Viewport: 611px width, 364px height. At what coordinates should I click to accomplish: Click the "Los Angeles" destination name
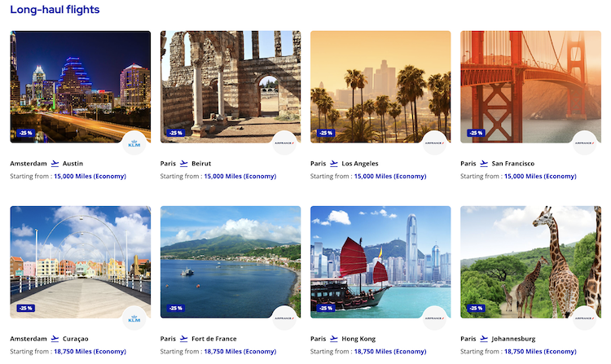360,164
